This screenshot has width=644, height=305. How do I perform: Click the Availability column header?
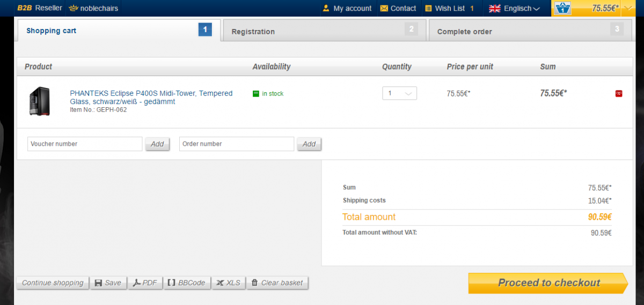[272, 66]
